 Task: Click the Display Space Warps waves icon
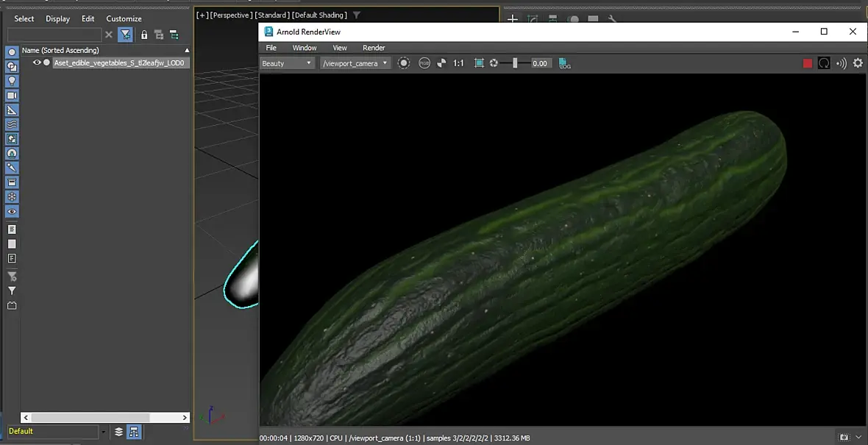pos(12,124)
